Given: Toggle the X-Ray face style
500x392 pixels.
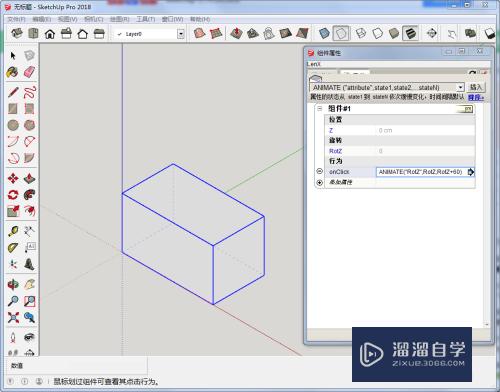Looking at the screenshot, I should 324,33.
